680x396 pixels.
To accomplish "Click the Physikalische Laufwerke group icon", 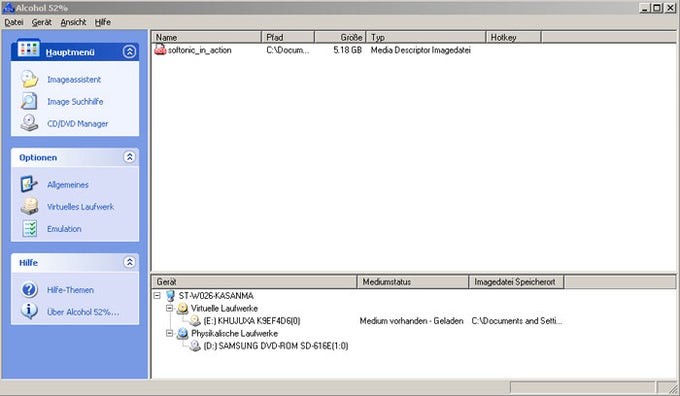I will point(183,334).
